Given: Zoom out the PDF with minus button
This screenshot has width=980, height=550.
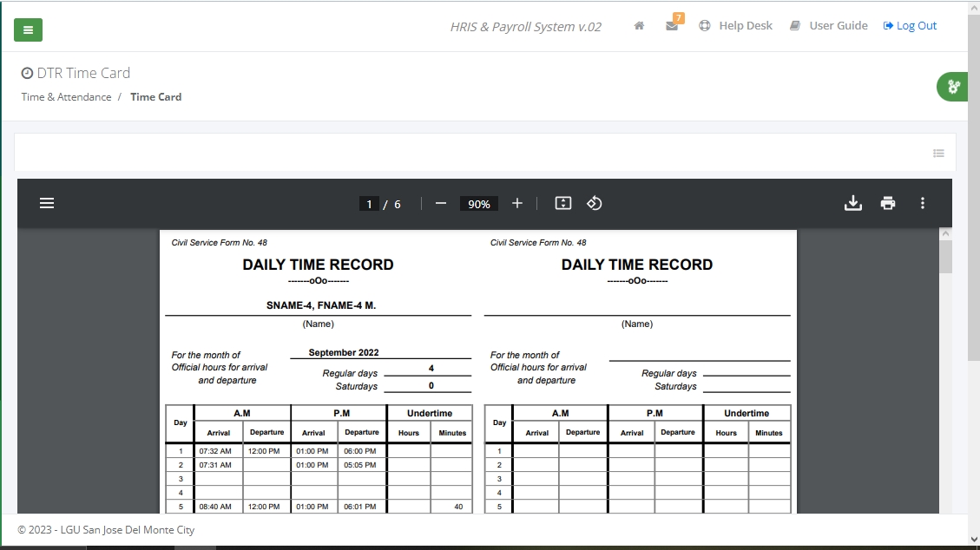Looking at the screenshot, I should pyautogui.click(x=441, y=204).
